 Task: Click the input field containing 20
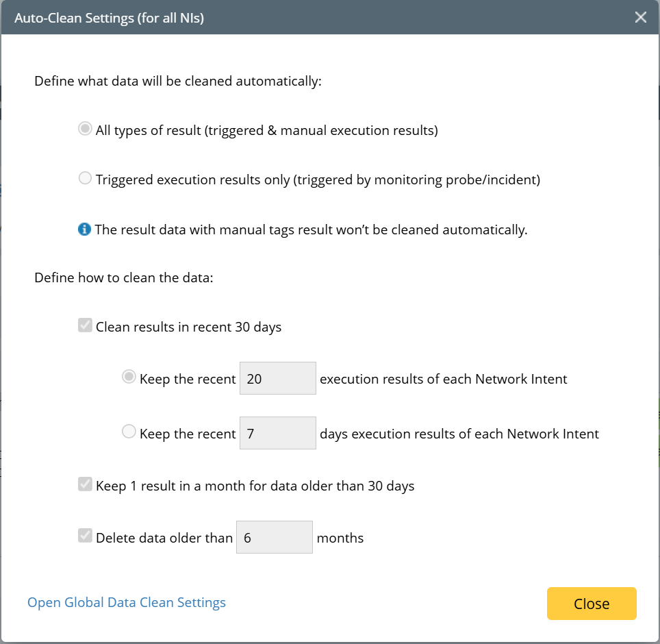277,378
